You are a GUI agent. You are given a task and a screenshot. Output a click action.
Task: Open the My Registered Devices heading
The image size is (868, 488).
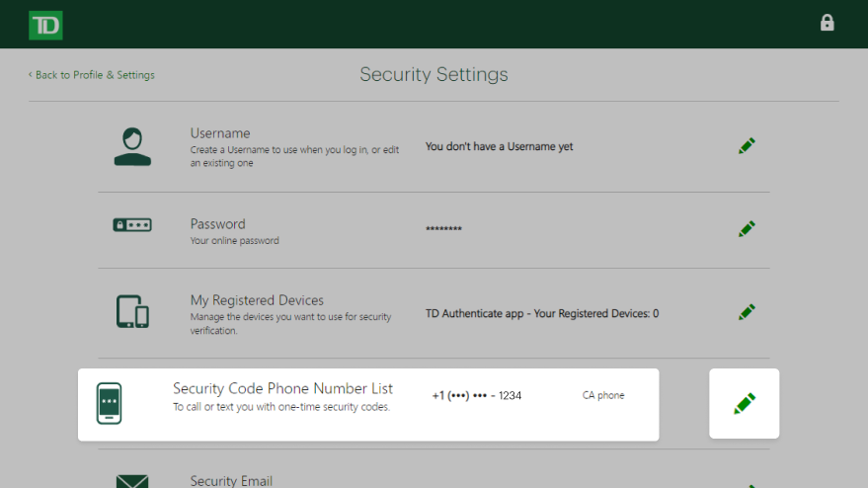(257, 300)
